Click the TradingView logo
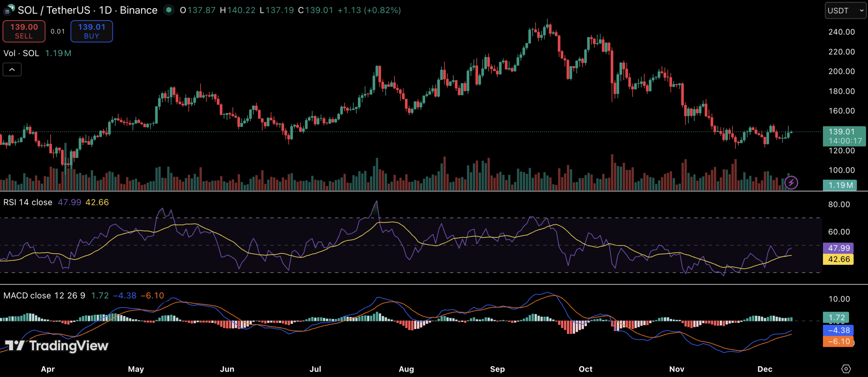Viewport: 868px width, 377px height. pos(57,345)
